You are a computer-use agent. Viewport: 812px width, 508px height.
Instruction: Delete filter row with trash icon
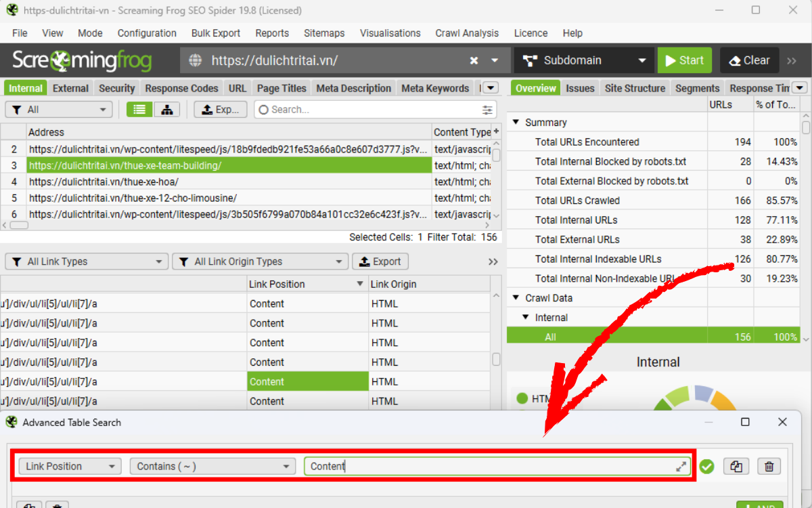click(769, 466)
